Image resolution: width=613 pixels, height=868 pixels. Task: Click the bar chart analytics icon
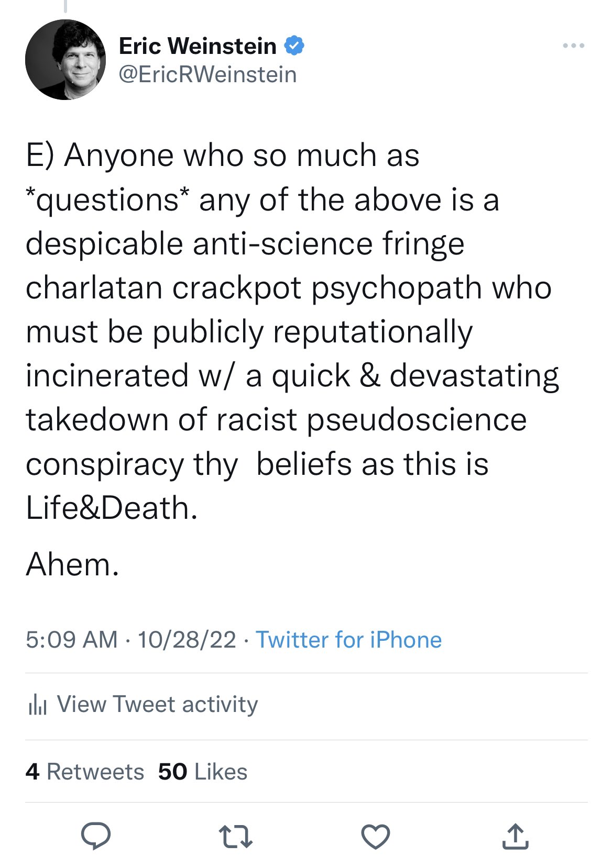37,705
